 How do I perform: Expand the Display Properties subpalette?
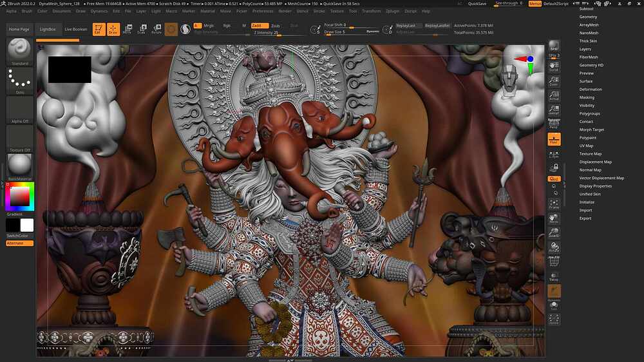pos(596,186)
